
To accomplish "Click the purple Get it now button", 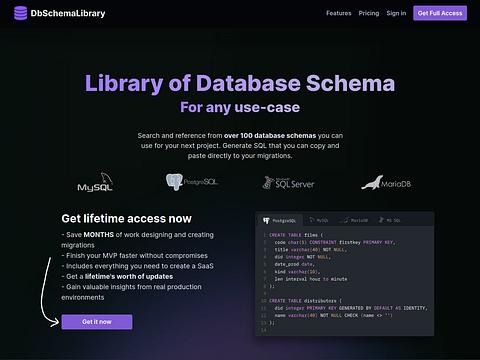I will [x=97, y=322].
